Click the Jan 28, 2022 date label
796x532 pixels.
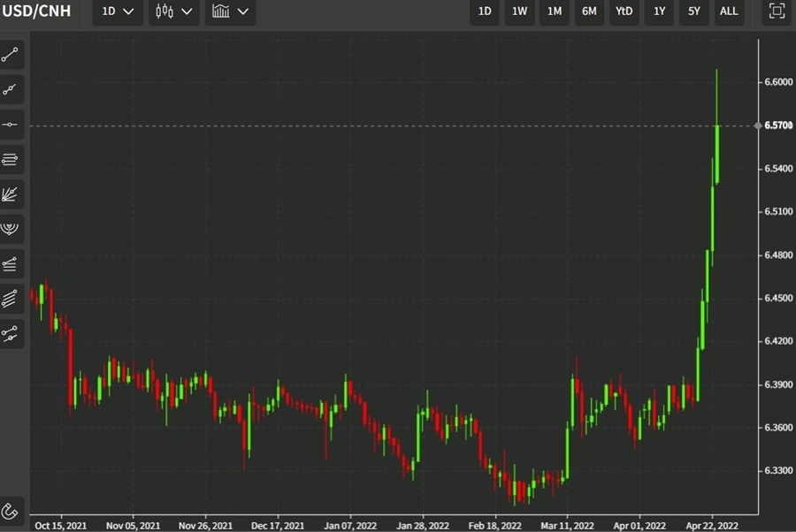click(423, 526)
